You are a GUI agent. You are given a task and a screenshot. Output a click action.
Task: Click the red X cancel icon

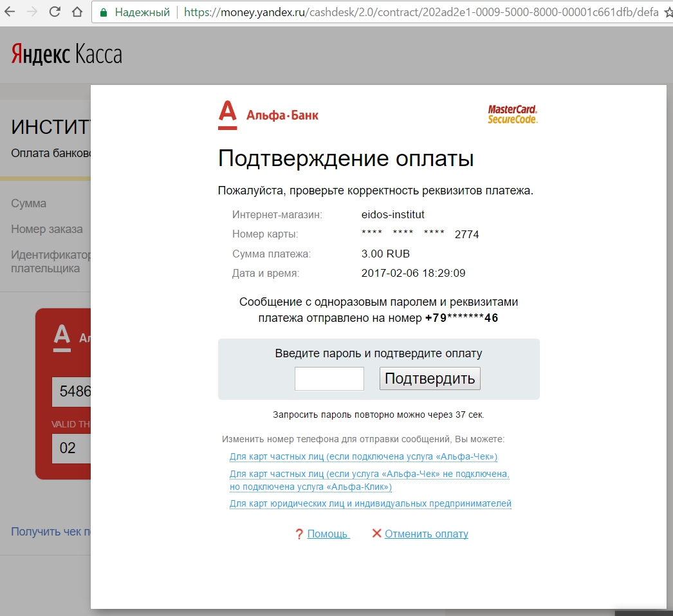pyautogui.click(x=376, y=533)
